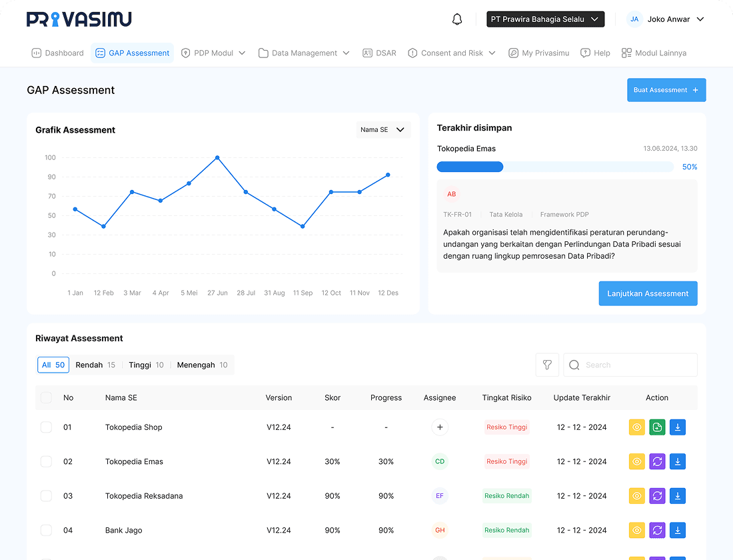
Task: Expand the Nama SE chart dropdown
Action: pos(383,130)
